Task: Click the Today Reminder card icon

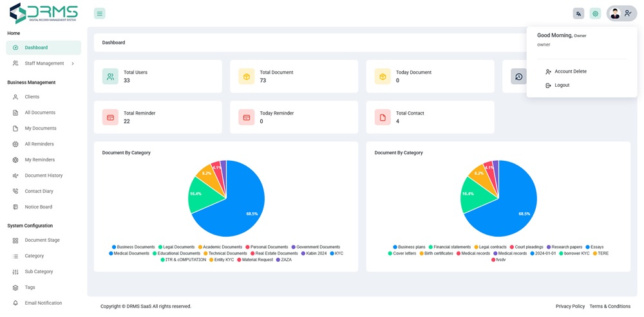Action: (x=246, y=117)
